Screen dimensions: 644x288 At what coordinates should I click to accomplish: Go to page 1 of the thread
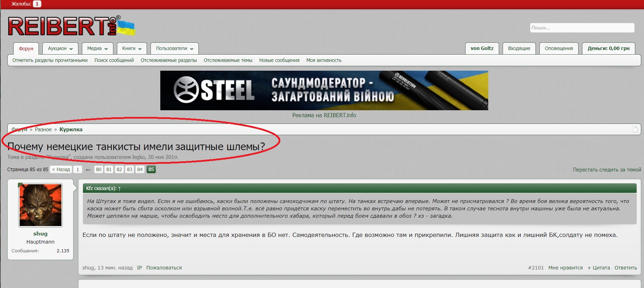[x=78, y=169]
